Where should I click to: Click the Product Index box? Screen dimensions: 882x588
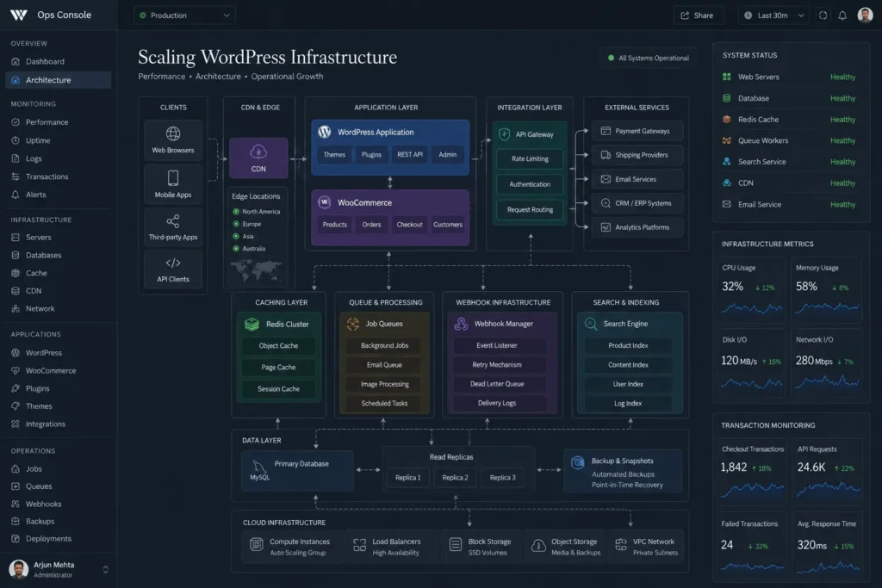[628, 345]
